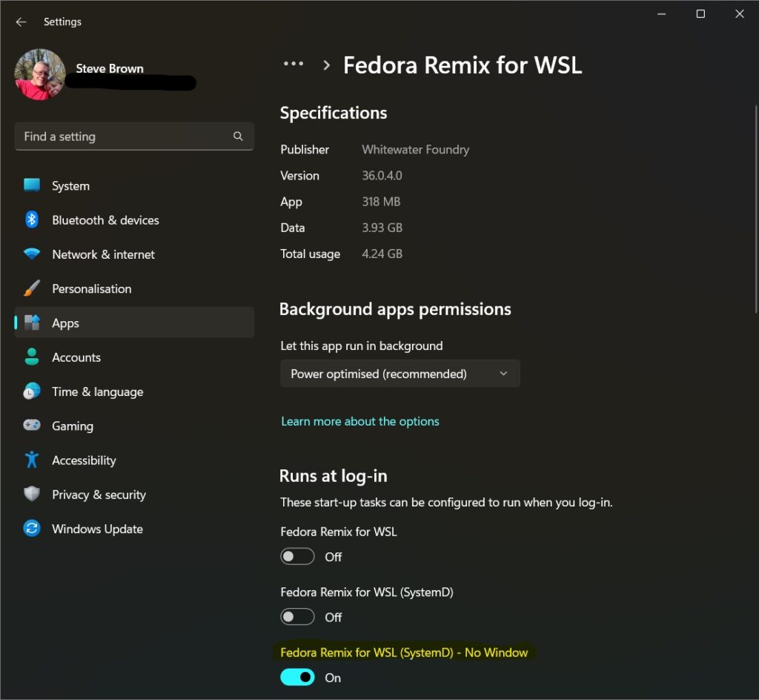Viewport: 759px width, 700px height.
Task: Click the breadcrumb chevron next to ellipsis
Action: 326,65
